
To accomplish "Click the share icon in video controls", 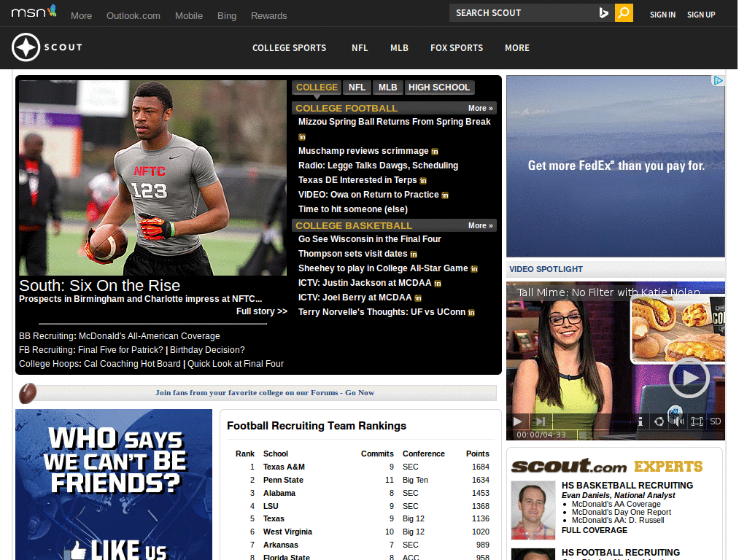I will [659, 421].
